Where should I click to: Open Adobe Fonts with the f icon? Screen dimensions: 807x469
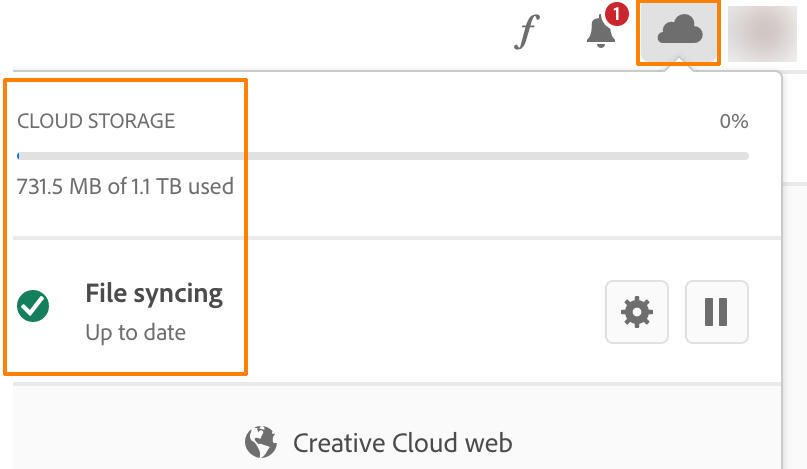coord(527,32)
